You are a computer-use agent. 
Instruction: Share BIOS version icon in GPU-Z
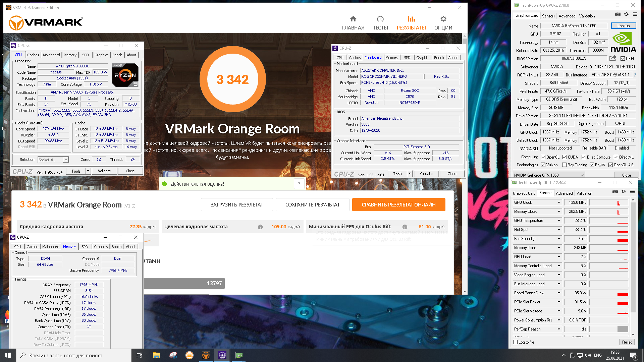click(x=613, y=58)
